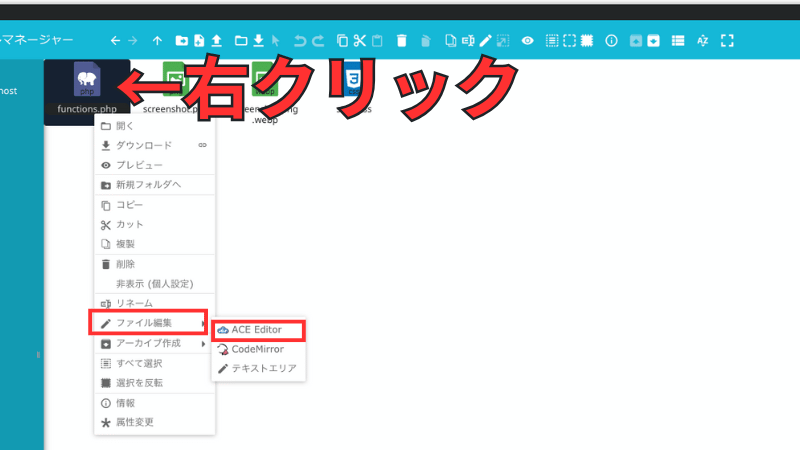Select ACE Editor from submenu
Image resolution: width=800 pixels, height=450 pixels.
click(x=257, y=330)
